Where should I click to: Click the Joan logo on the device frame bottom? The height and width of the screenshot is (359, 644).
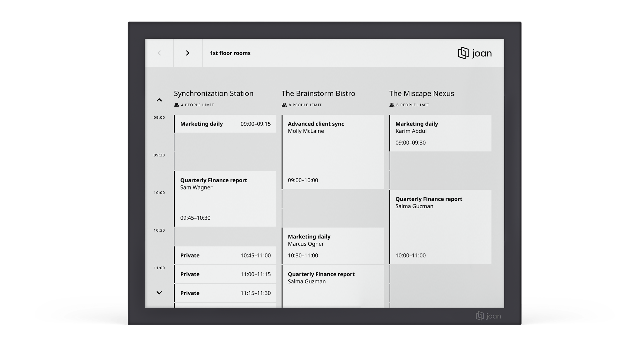coord(488,316)
